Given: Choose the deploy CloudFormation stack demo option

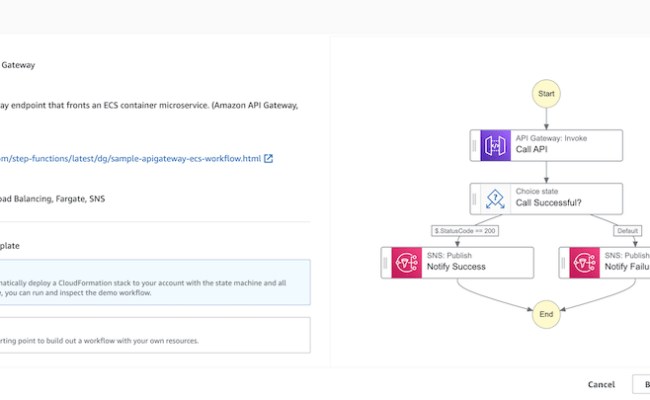Looking at the screenshot, I should (155, 282).
